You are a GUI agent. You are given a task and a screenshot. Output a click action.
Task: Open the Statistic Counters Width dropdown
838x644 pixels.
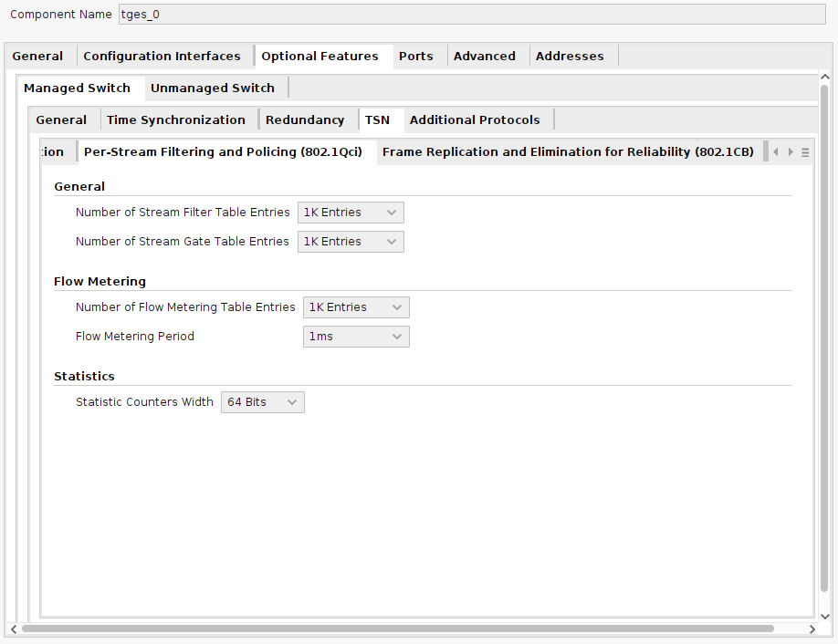click(x=262, y=402)
